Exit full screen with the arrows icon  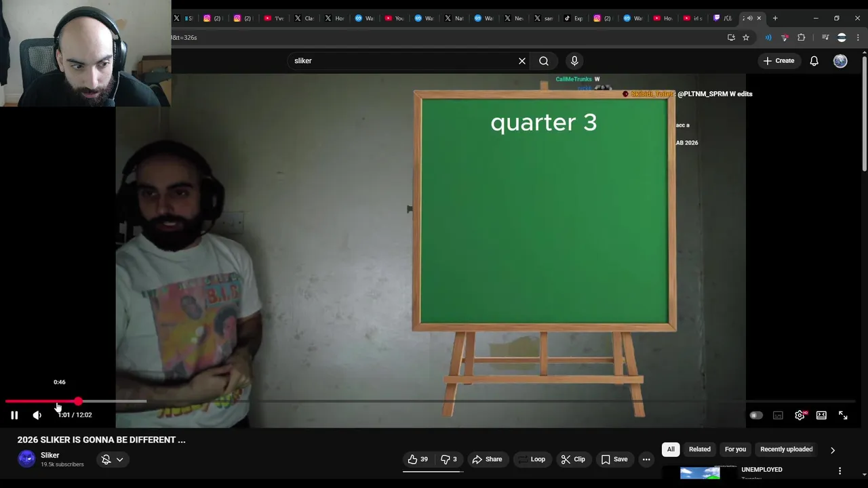click(x=843, y=415)
